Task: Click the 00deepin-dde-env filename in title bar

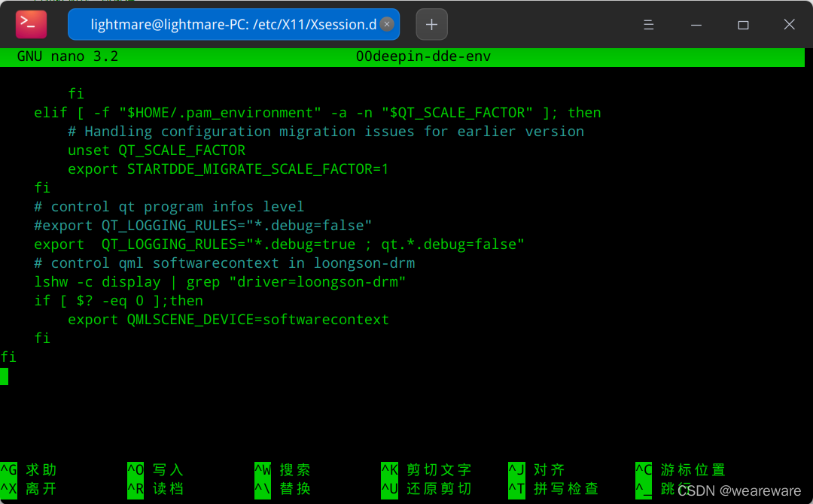Action: 423,56
